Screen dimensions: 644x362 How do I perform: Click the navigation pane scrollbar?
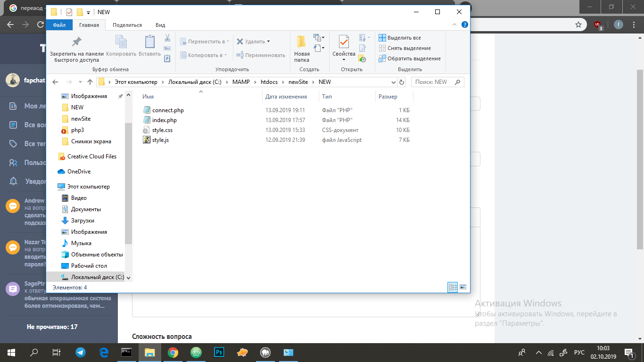tap(129, 183)
